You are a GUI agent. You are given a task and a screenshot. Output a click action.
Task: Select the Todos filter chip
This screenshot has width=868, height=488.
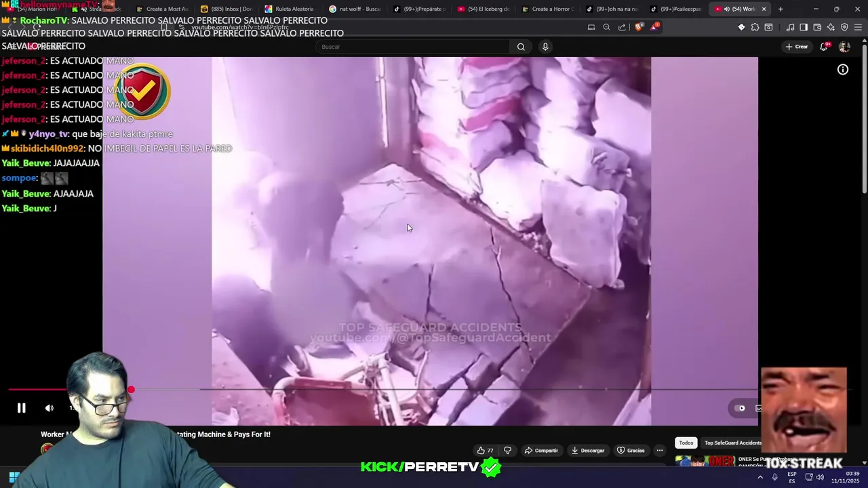[x=686, y=443]
